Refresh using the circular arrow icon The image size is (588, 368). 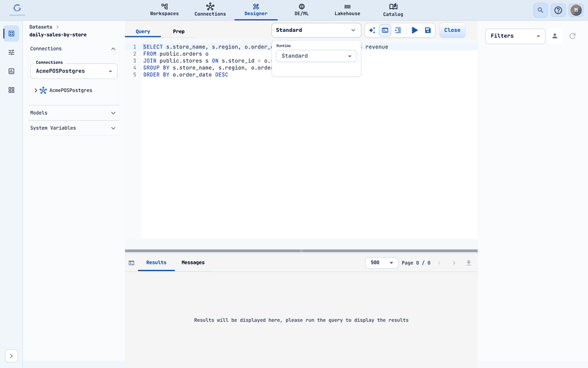[572, 36]
